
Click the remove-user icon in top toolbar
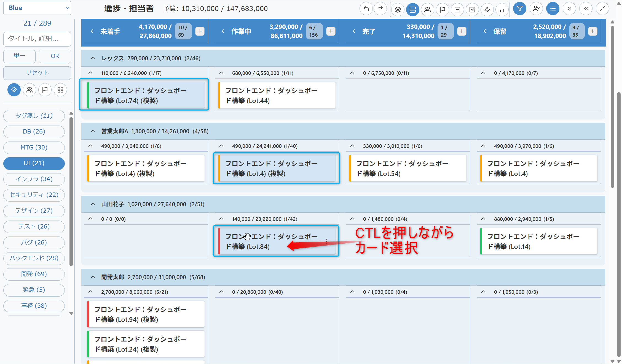536,9
